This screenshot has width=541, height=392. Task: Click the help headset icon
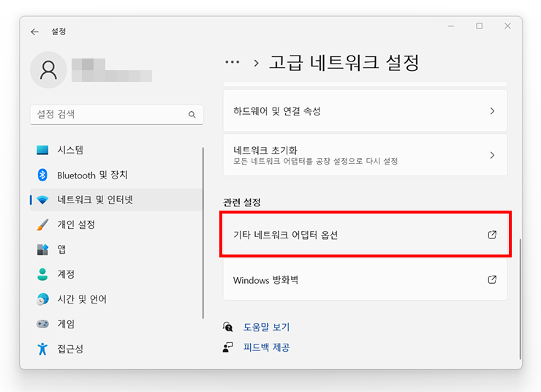[227, 327]
